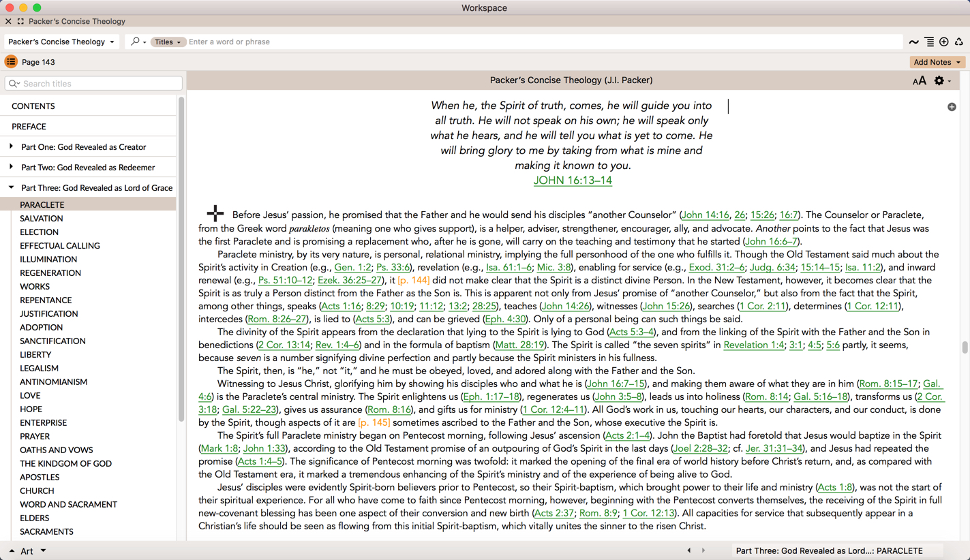
Task: Select THE KINGDOM OF GOD chapter
Action: click(65, 464)
